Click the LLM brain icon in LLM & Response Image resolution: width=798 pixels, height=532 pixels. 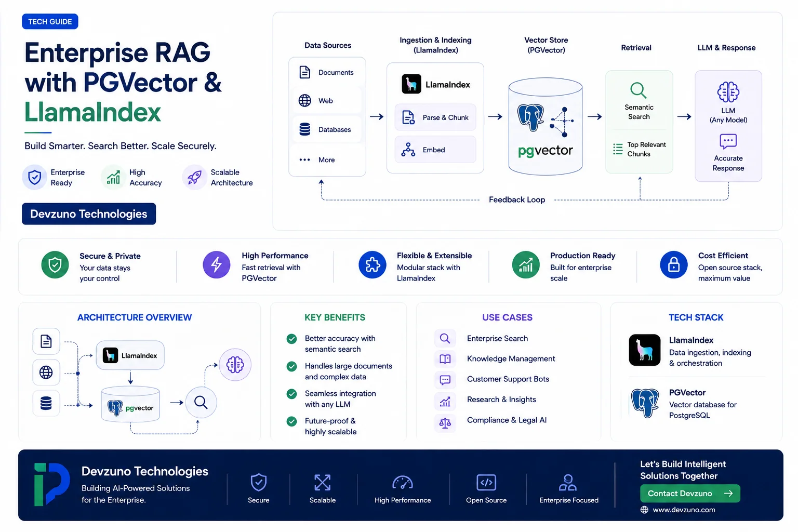(x=728, y=92)
